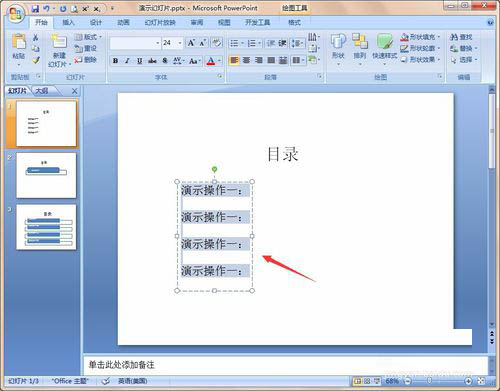Image resolution: width=500 pixels, height=391 pixels.
Task: Open font color dropdown arrow
Action: pyautogui.click(x=219, y=61)
